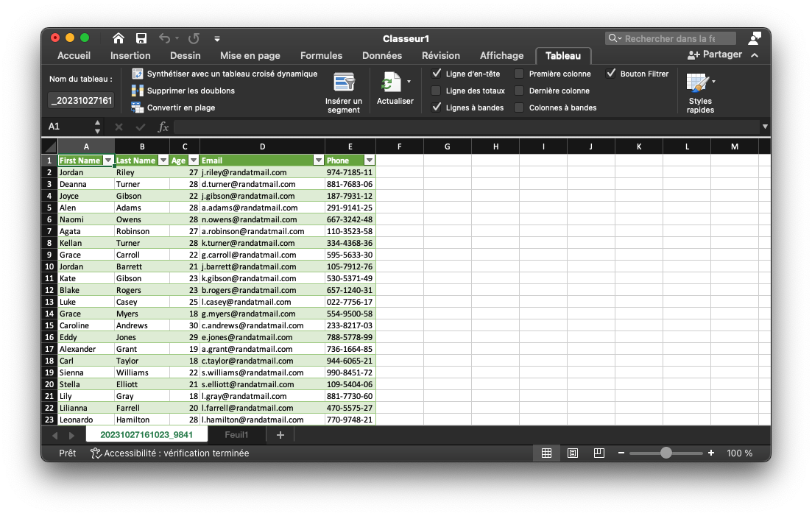Image resolution: width=812 pixels, height=516 pixels.
Task: Open the Last Name filter dropdown
Action: 163,160
